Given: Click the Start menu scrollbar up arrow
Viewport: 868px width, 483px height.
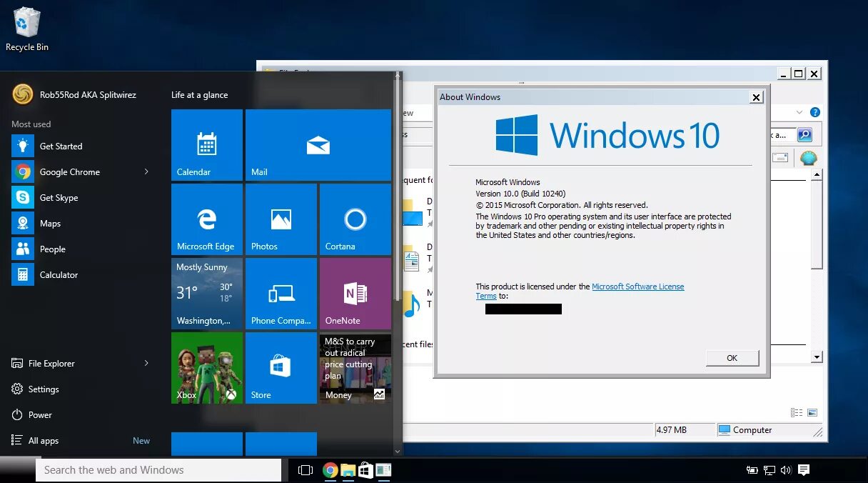Looking at the screenshot, I should pyautogui.click(x=398, y=76).
